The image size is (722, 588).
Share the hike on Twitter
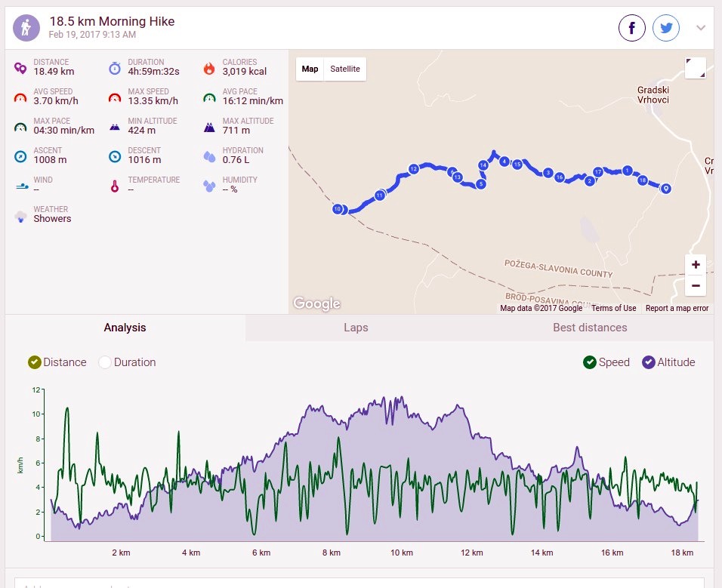(x=666, y=28)
